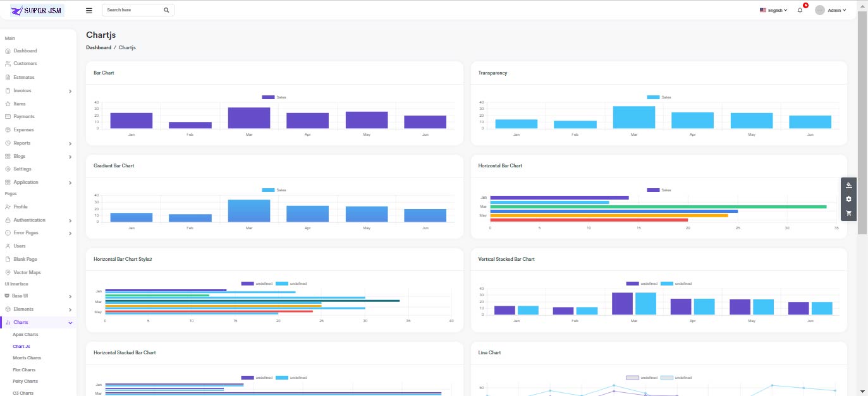
Task: Toggle Sales legend in Transparency chart
Action: tap(659, 97)
